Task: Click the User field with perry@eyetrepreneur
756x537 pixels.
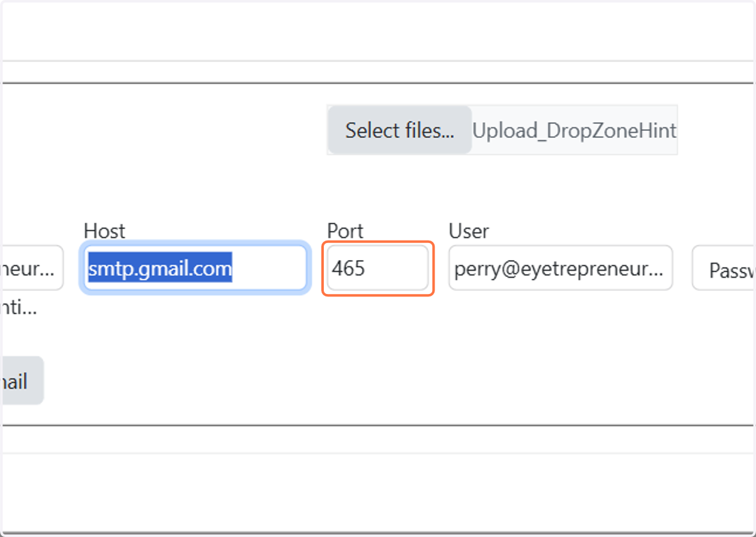Action: tap(561, 268)
